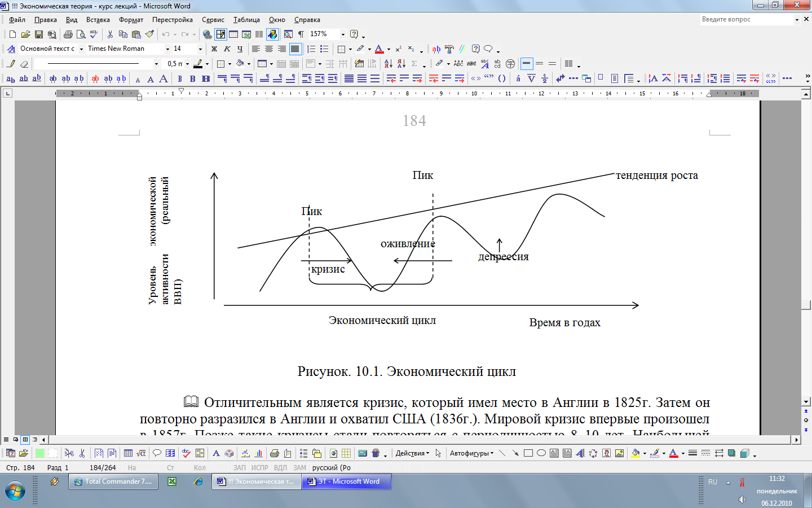Create a new blank document
This screenshot has height=508, width=812.
pyautogui.click(x=12, y=34)
